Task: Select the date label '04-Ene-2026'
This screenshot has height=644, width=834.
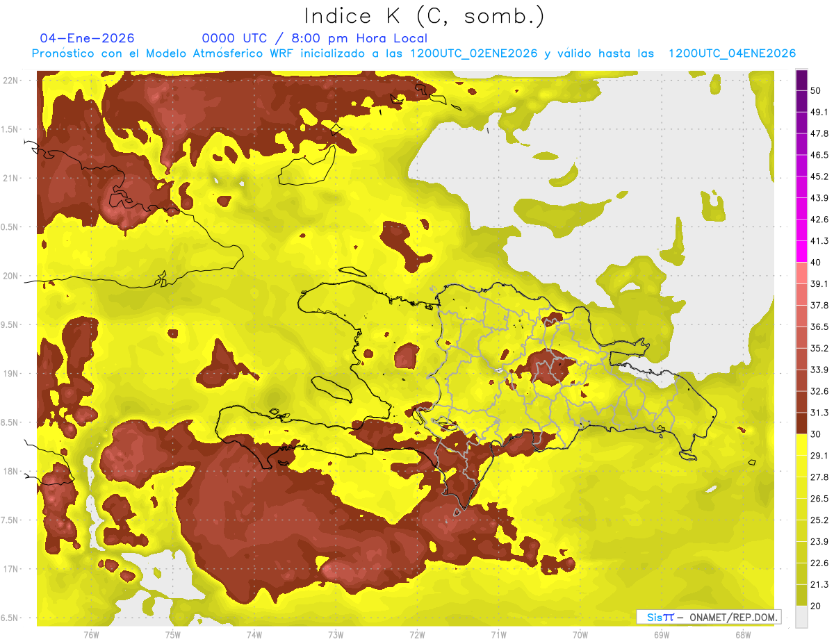Action: (x=87, y=38)
